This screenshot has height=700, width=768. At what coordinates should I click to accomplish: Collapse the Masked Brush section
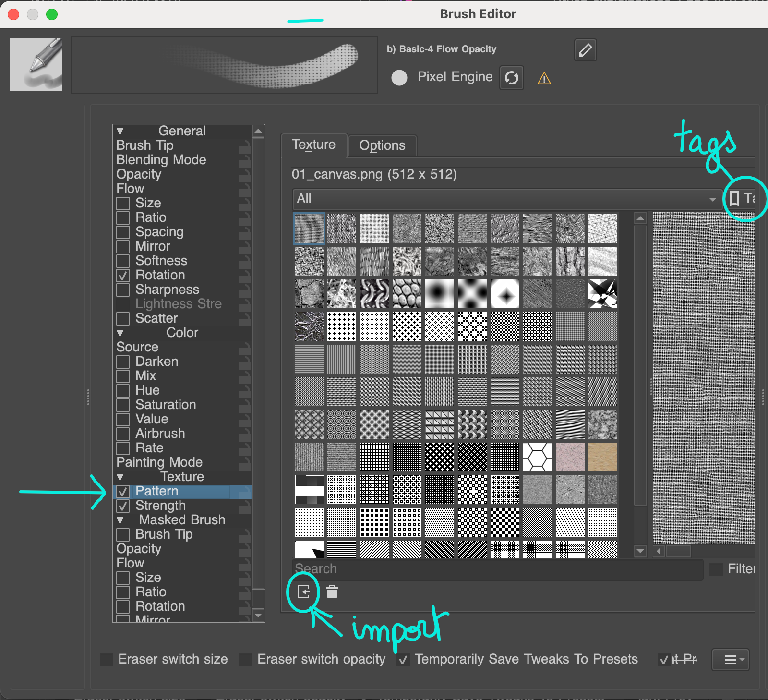[120, 520]
